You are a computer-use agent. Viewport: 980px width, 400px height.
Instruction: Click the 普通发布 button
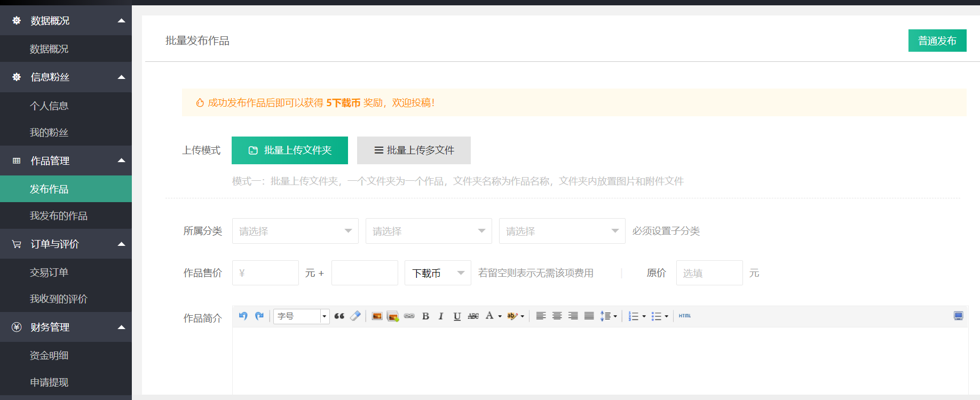[937, 41]
